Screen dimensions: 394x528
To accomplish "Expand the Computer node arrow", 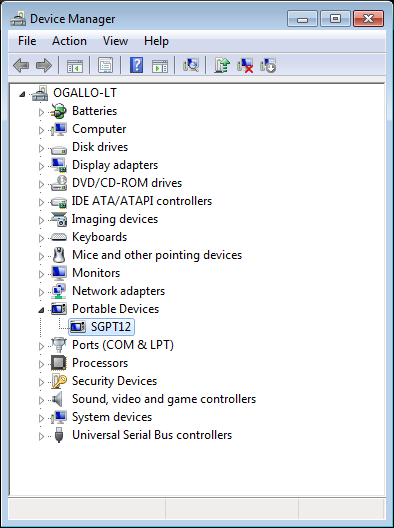I will [x=41, y=130].
